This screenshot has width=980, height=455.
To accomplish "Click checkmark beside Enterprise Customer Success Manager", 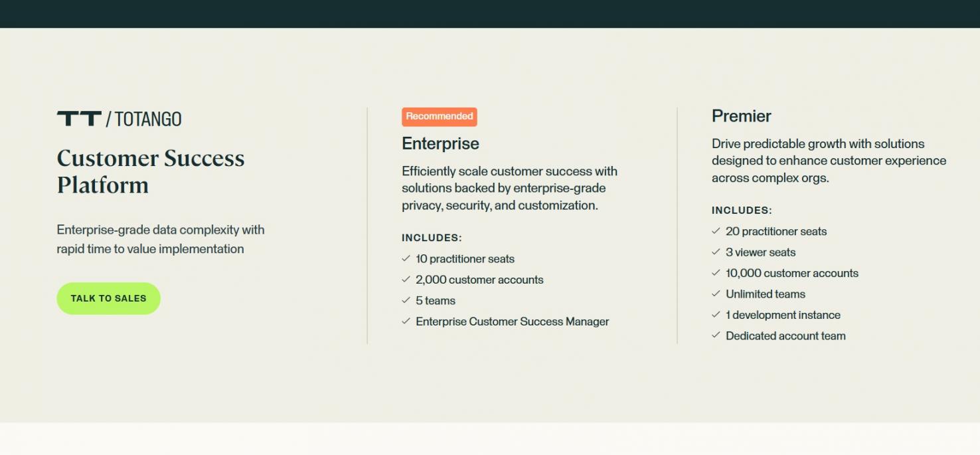I will (406, 321).
